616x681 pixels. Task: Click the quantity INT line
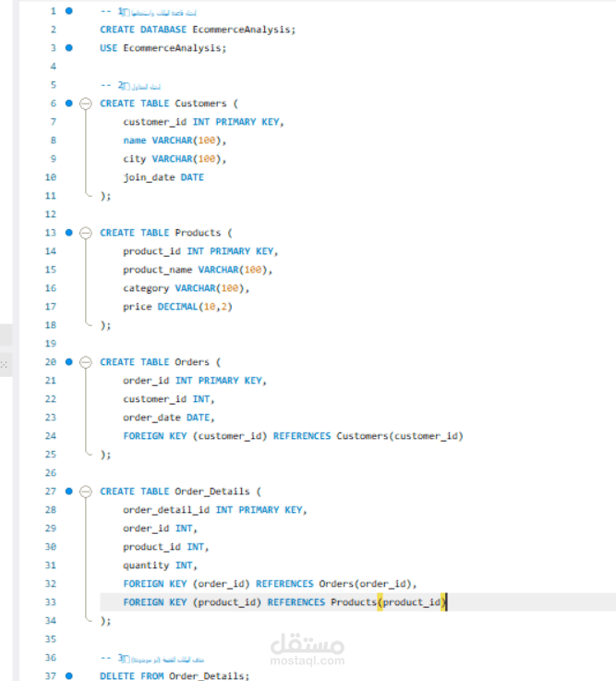[x=160, y=565]
